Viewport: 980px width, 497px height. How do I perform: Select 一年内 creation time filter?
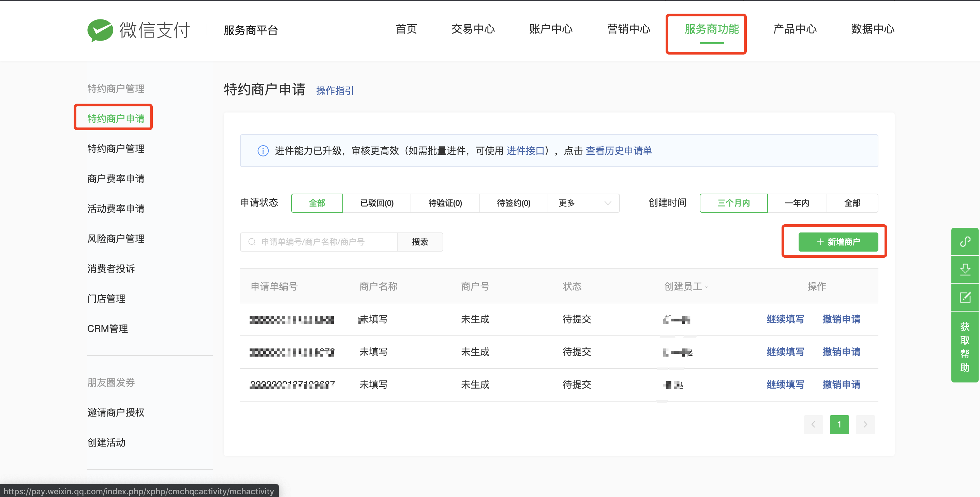pos(797,203)
